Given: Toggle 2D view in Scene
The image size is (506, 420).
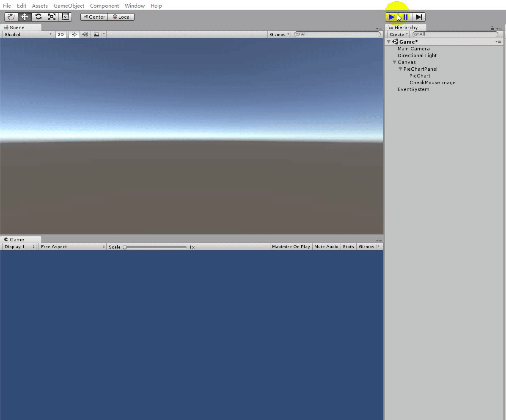Looking at the screenshot, I should click(60, 35).
